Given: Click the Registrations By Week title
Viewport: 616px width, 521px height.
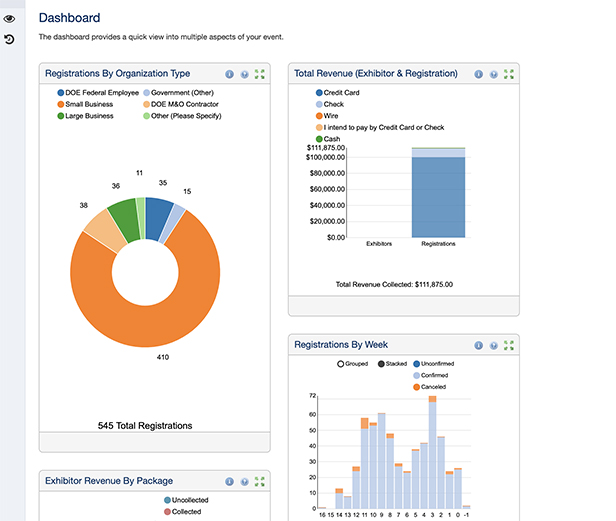Looking at the screenshot, I should [341, 345].
